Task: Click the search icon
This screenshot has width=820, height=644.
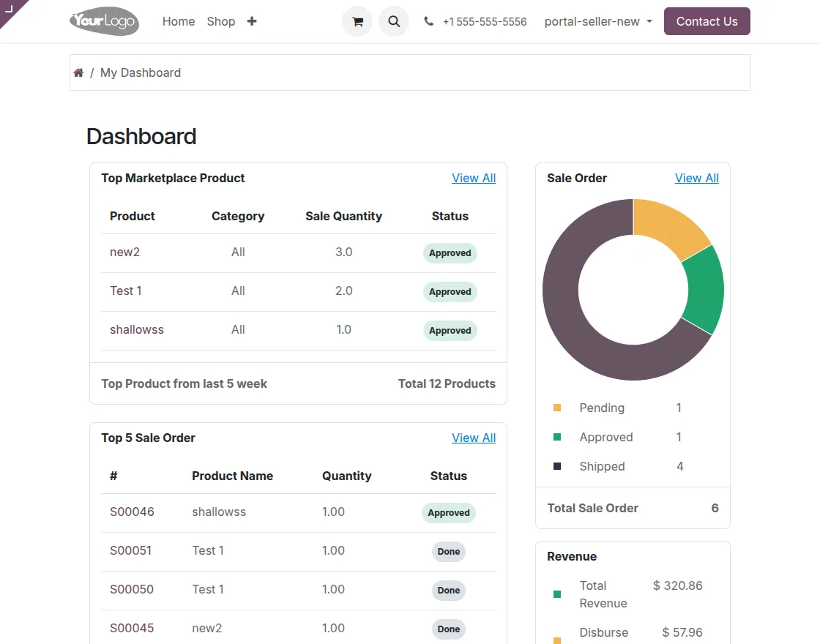Action: tap(394, 21)
